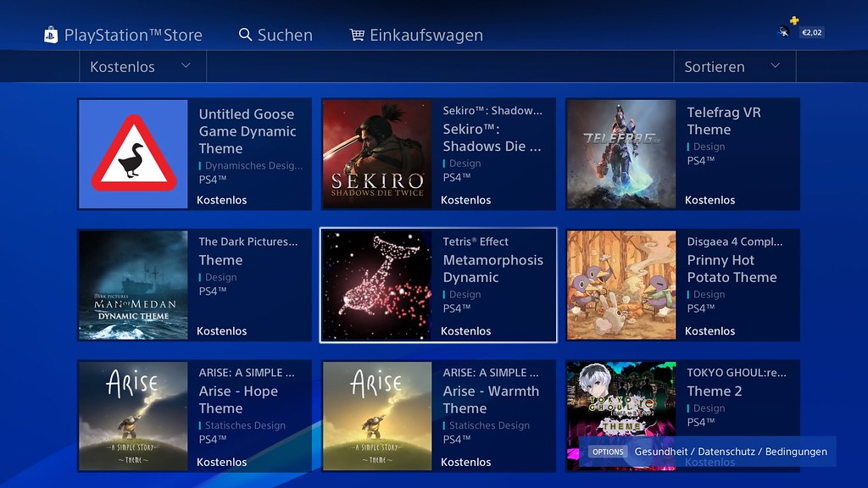Image resolution: width=868 pixels, height=488 pixels.
Task: Click Design label on Sekiro card
Action: [465, 164]
